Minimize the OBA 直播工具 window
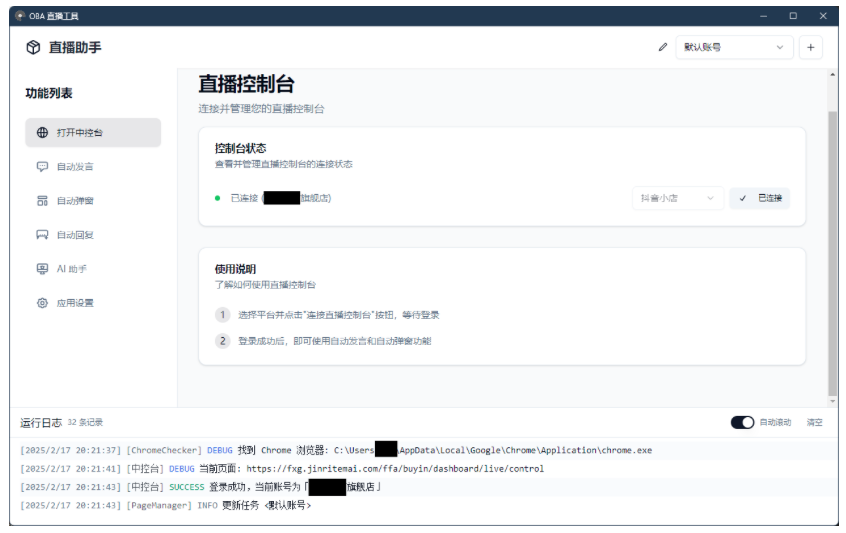Image resolution: width=846 pixels, height=533 pixels. coord(763,16)
